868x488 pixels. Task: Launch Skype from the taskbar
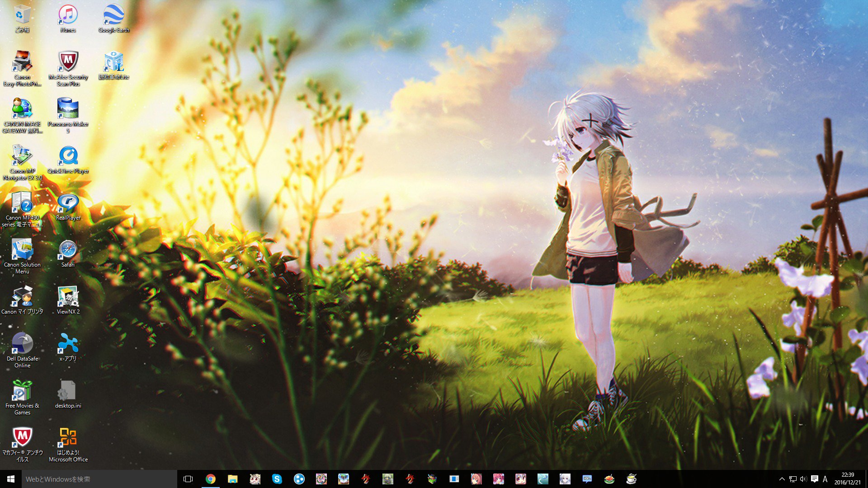[x=277, y=479]
